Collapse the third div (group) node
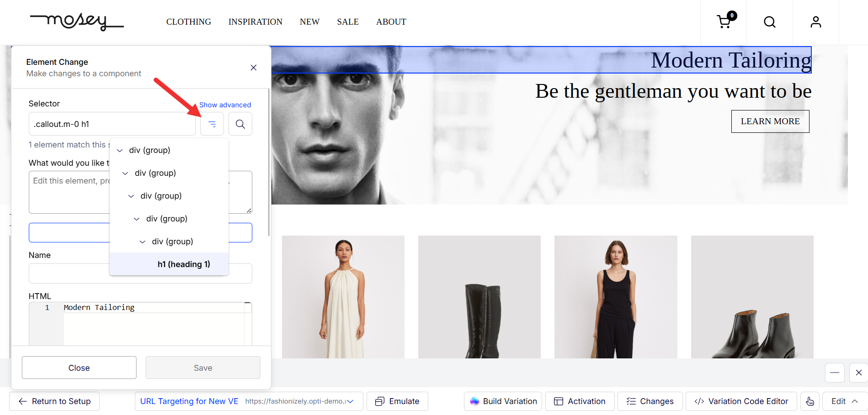 (131, 196)
